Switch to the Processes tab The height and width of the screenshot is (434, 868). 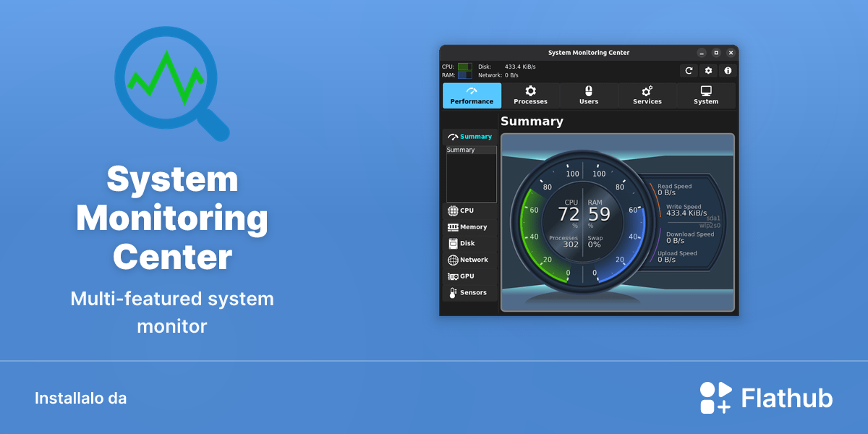click(531, 95)
